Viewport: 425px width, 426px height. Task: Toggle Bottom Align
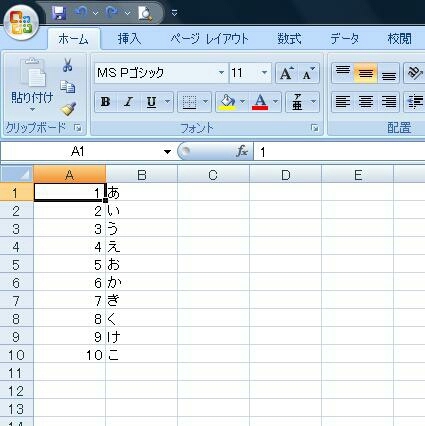388,73
